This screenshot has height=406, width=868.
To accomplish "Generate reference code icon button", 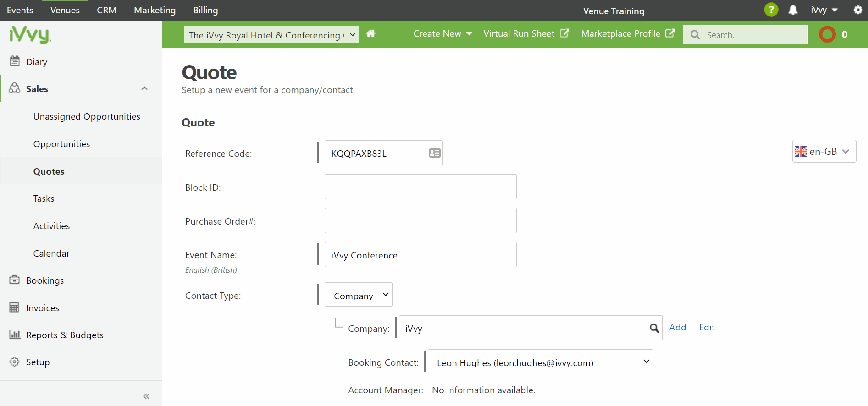I will (435, 153).
